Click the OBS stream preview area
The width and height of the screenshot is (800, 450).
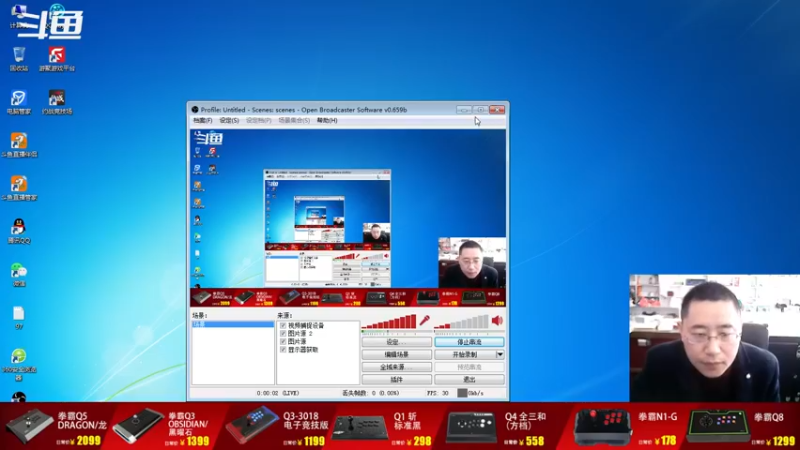[x=348, y=217]
